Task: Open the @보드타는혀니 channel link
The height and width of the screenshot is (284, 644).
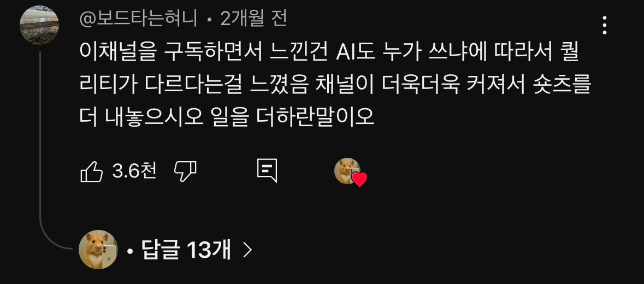Action: [138, 19]
